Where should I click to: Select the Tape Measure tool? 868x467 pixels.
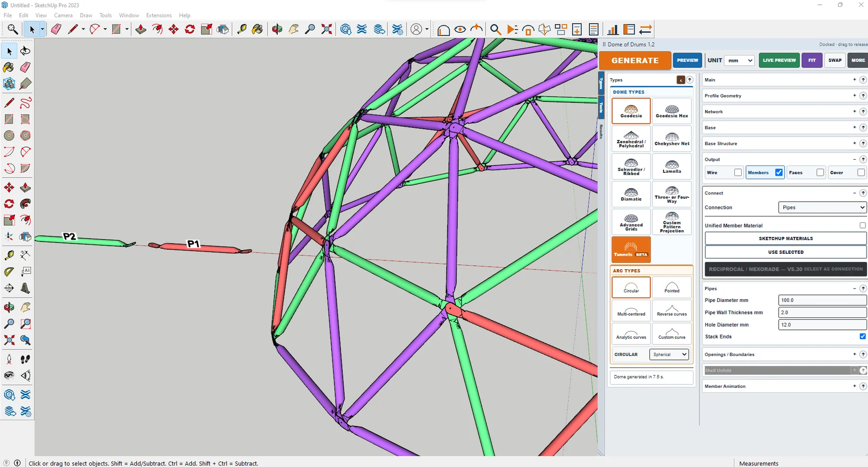point(9,255)
